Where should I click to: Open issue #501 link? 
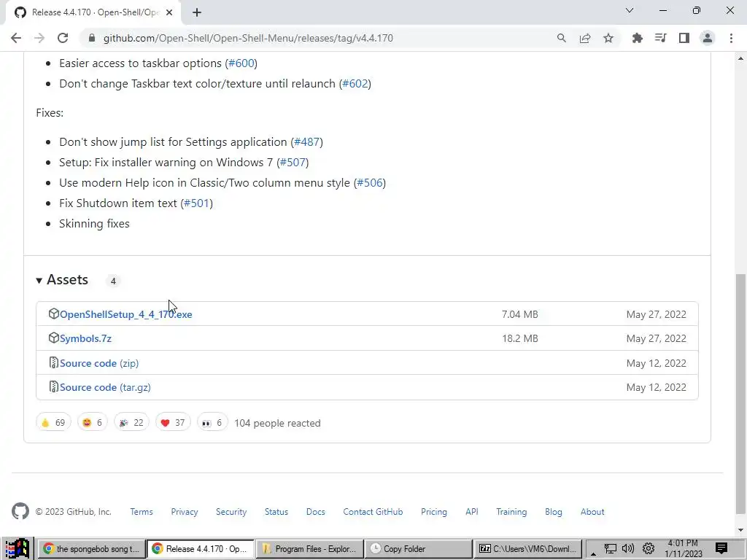[x=197, y=203]
